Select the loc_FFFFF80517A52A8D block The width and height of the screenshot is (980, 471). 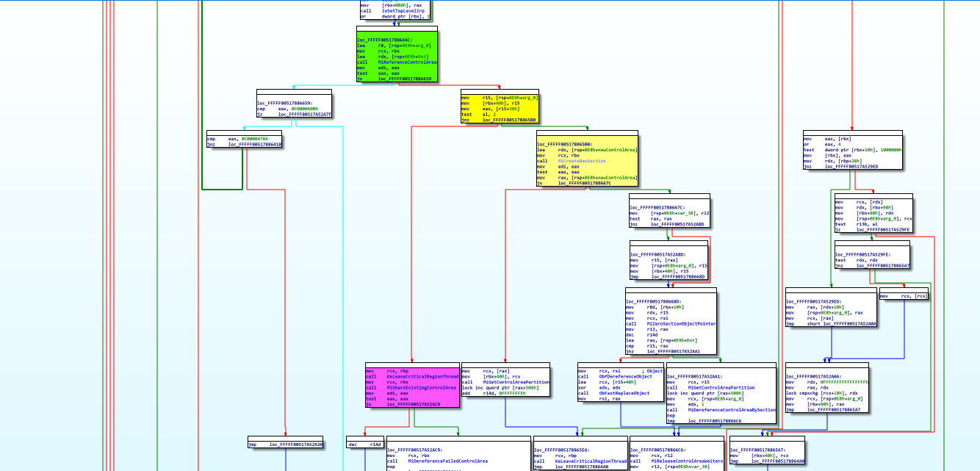[x=669, y=260]
